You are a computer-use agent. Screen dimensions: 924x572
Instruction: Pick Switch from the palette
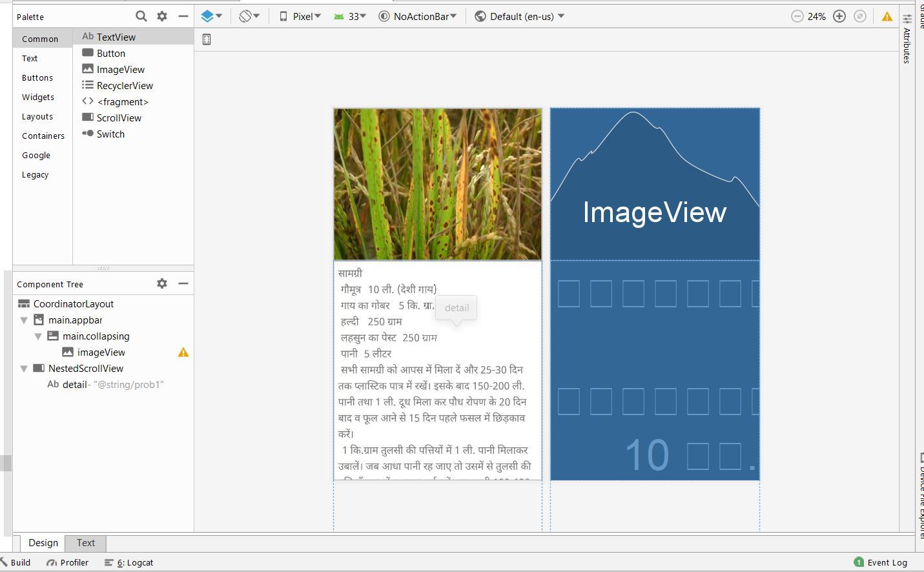pos(134,134)
